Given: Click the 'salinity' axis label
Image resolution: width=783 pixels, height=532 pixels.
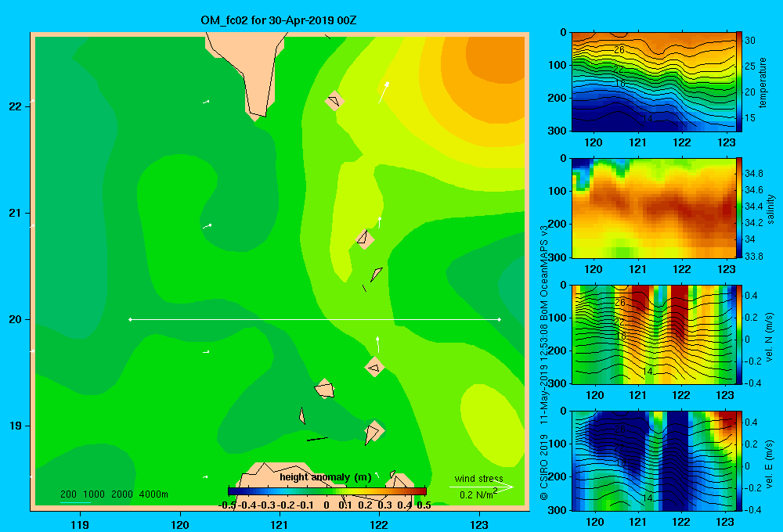Looking at the screenshot, I should 770,209.
